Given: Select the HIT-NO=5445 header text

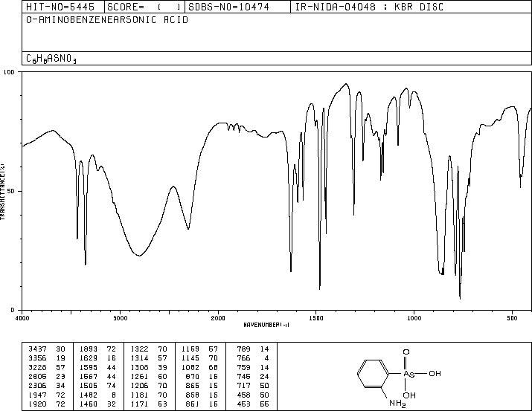Looking at the screenshot, I should [60, 7].
